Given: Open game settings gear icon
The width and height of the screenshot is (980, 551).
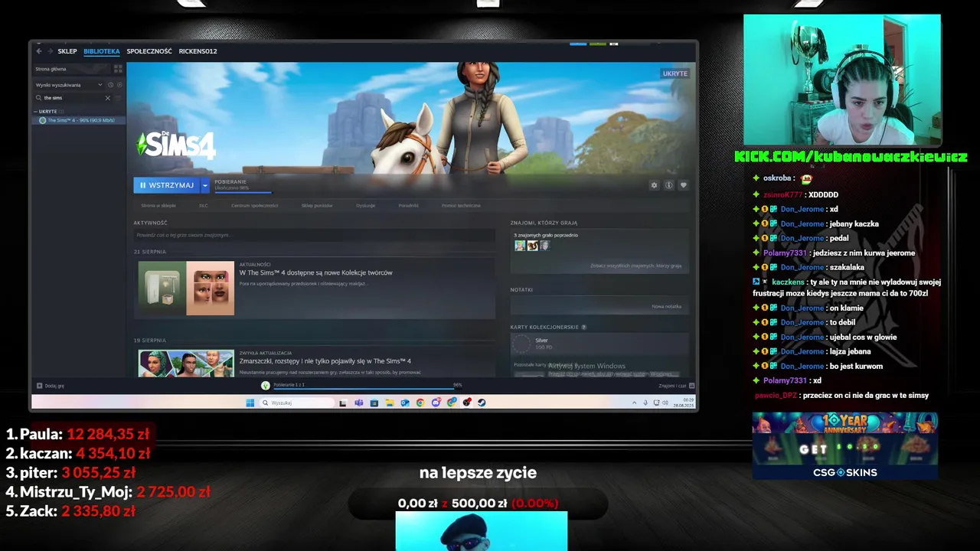Looking at the screenshot, I should click(654, 185).
